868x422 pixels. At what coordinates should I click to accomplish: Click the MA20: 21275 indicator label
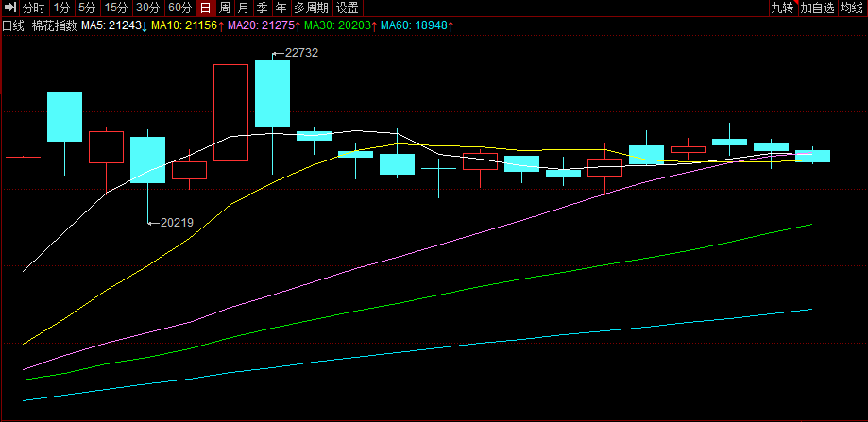tap(264, 25)
